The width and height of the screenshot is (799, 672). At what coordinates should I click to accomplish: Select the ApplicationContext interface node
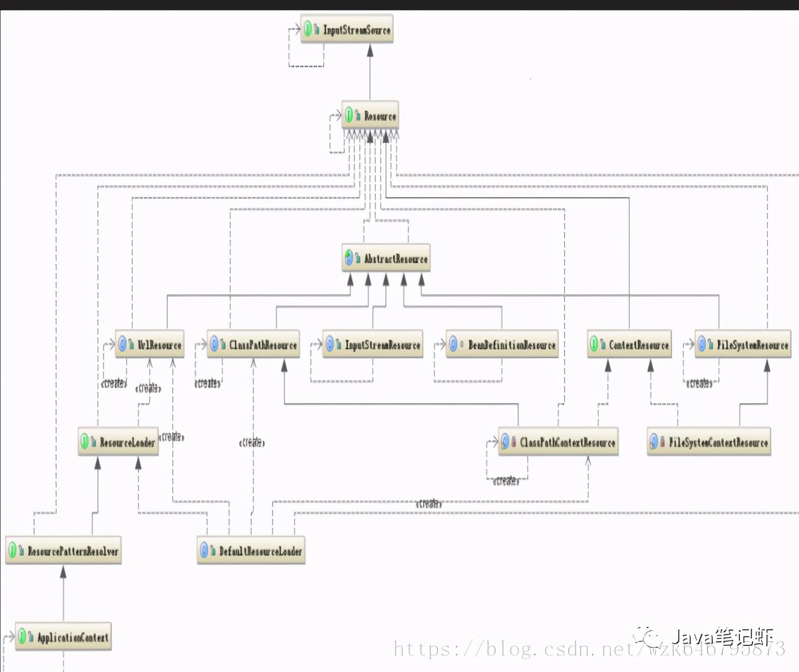(64, 637)
